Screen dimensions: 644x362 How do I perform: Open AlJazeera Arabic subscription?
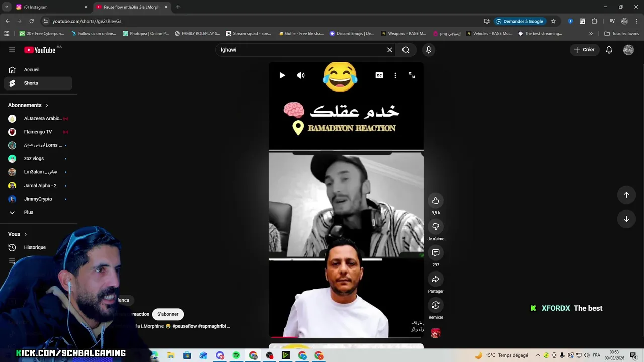38,119
